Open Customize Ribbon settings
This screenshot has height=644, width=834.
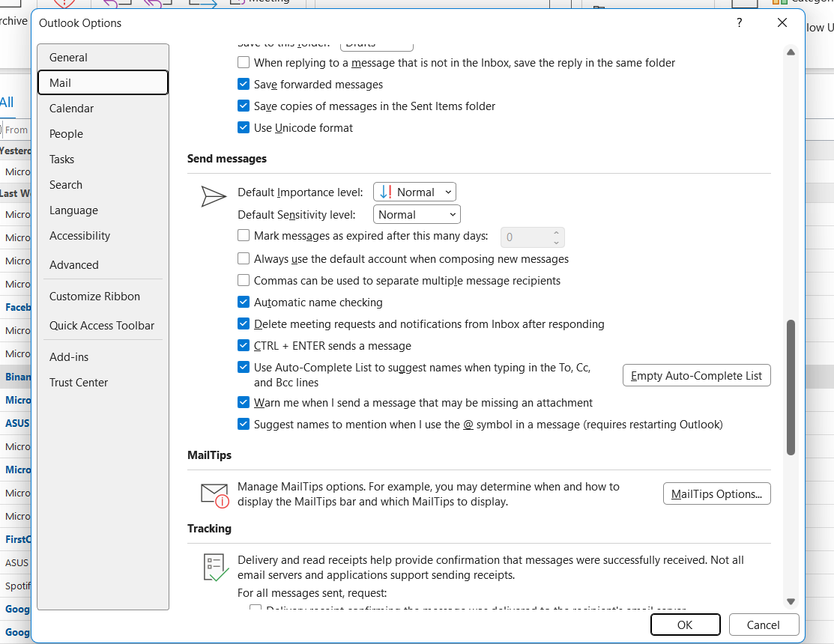click(103, 297)
